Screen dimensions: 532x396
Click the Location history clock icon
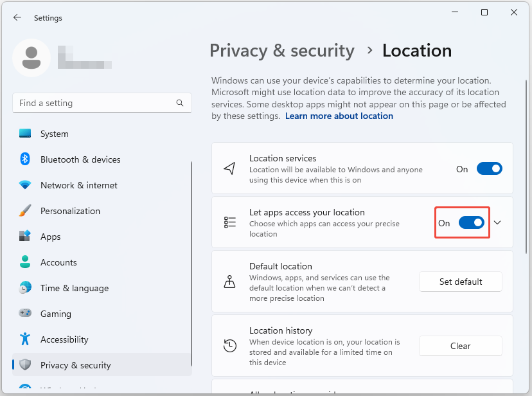tap(229, 346)
